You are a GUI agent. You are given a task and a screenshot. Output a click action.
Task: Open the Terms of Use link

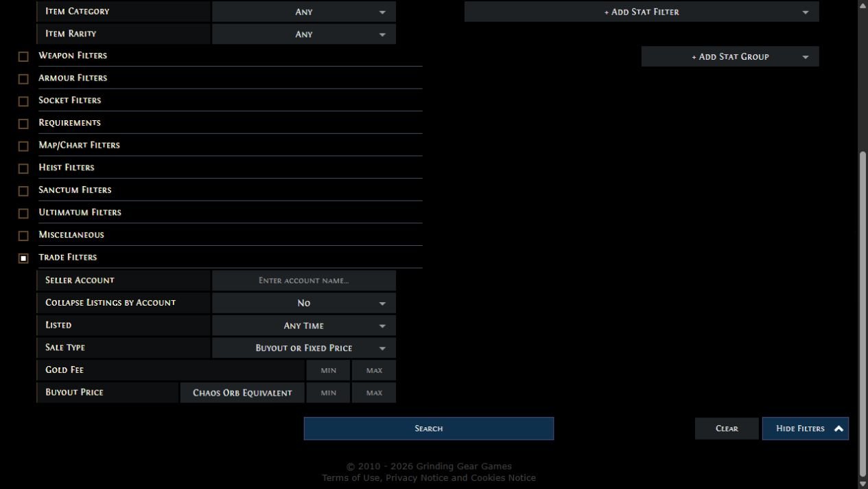(351, 478)
